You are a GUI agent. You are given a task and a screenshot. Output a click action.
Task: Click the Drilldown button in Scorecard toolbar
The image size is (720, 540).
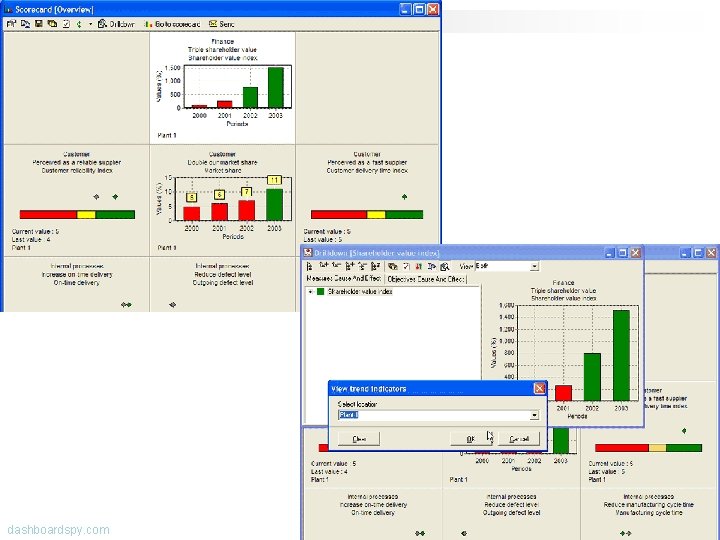tap(116, 24)
